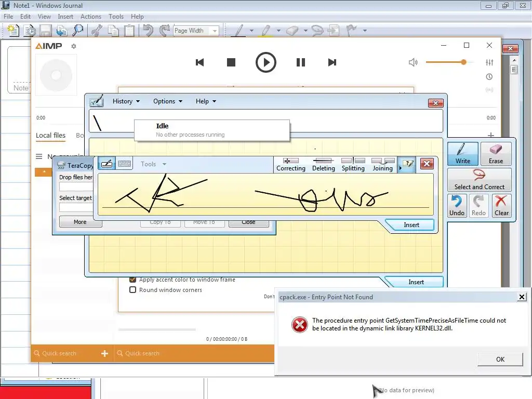Click AIMP play button
The width and height of the screenshot is (532, 399).
[265, 62]
